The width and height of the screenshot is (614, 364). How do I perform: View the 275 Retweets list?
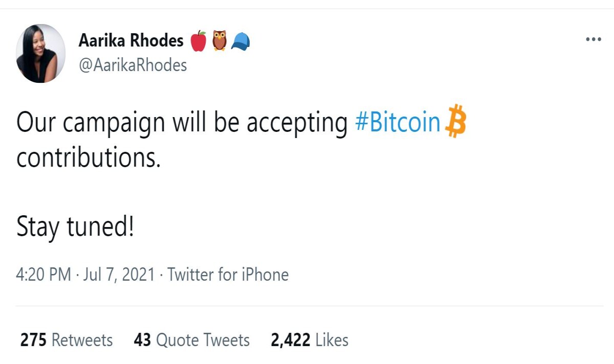pos(67,340)
